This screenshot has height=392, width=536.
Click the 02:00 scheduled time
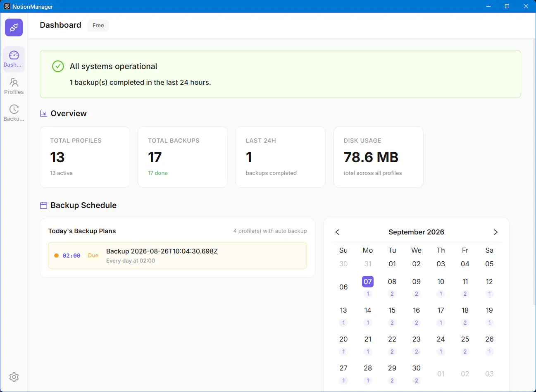(71, 256)
